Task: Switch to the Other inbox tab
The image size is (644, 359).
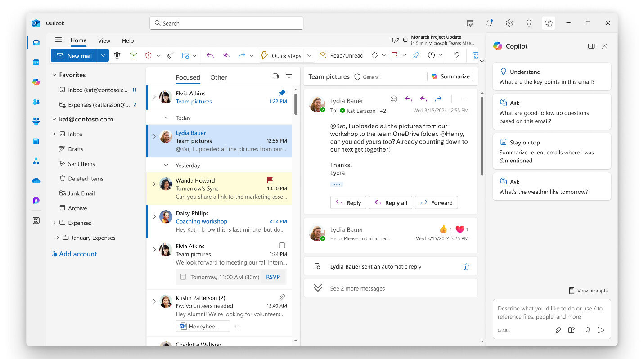Action: coord(218,77)
